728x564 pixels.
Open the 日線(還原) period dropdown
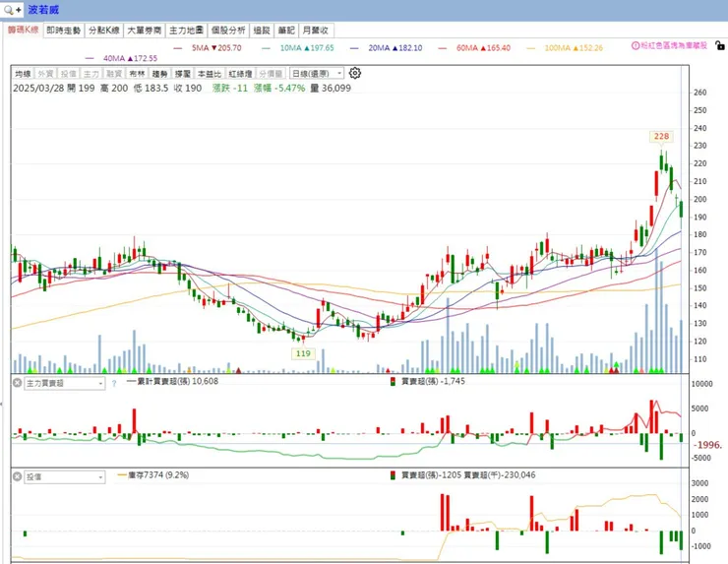tap(315, 74)
